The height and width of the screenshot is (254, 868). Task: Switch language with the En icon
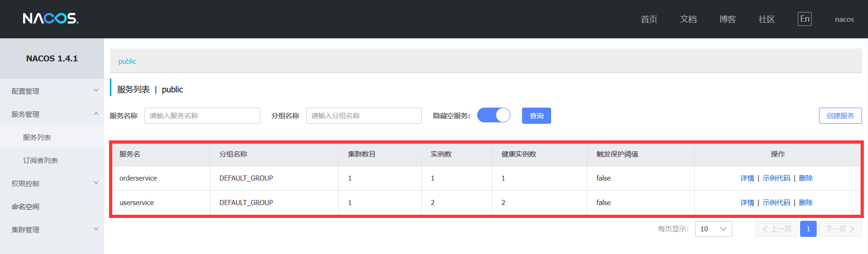[x=804, y=19]
